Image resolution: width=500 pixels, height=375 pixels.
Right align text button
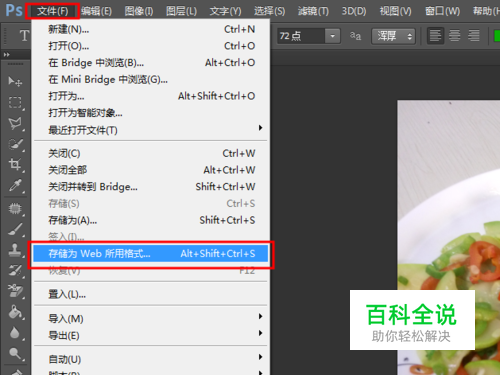(x=474, y=36)
